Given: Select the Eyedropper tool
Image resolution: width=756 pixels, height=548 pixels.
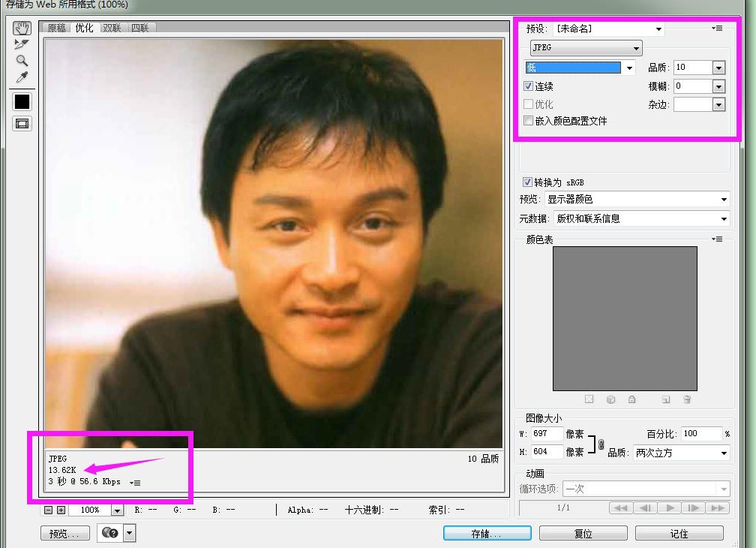Looking at the screenshot, I should click(x=22, y=77).
